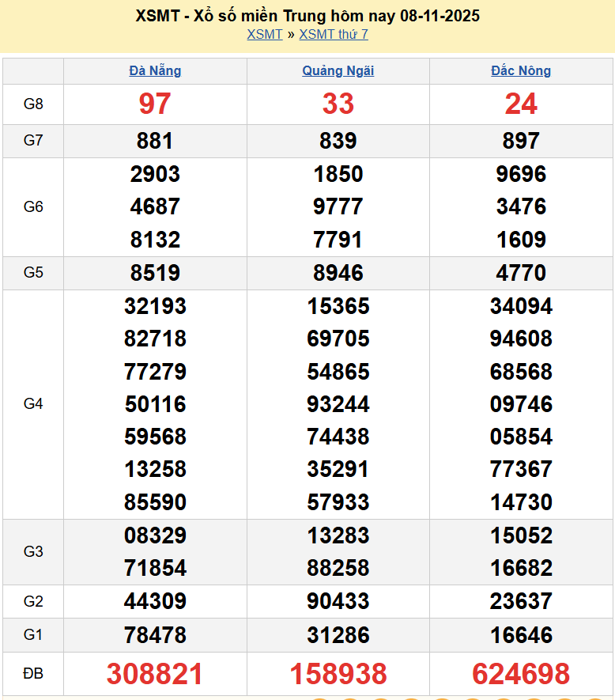
Task: Click the ĐB row label
Action: click(33, 674)
